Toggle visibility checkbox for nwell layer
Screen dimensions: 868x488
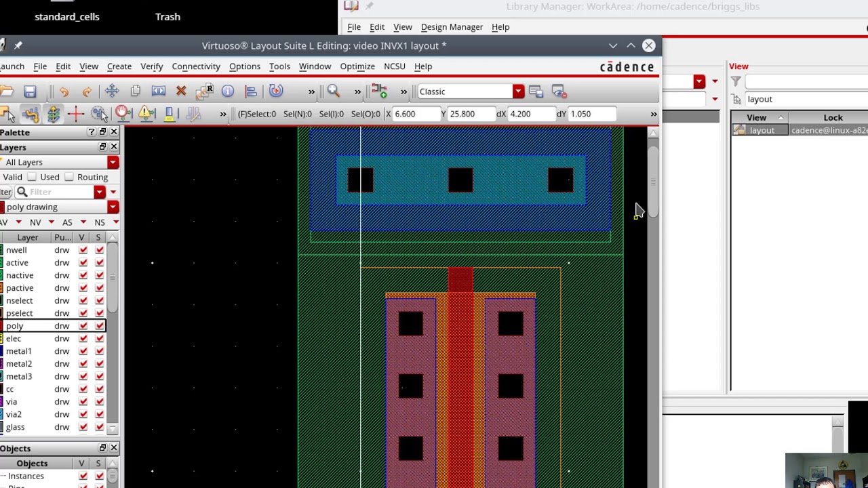pos(83,250)
